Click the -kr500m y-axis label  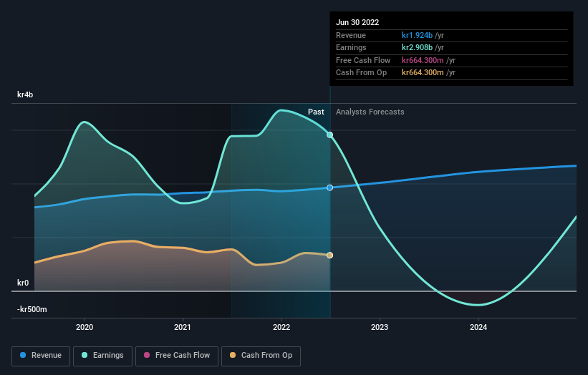32,309
